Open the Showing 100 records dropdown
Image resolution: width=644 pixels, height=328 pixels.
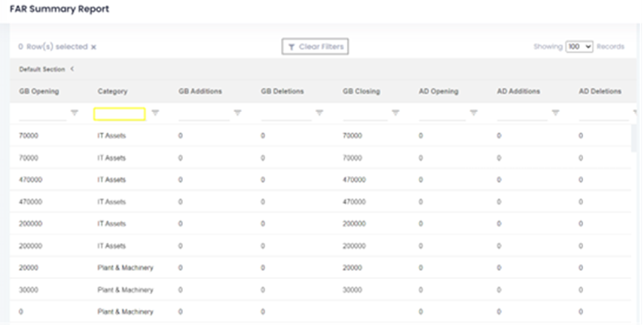579,47
